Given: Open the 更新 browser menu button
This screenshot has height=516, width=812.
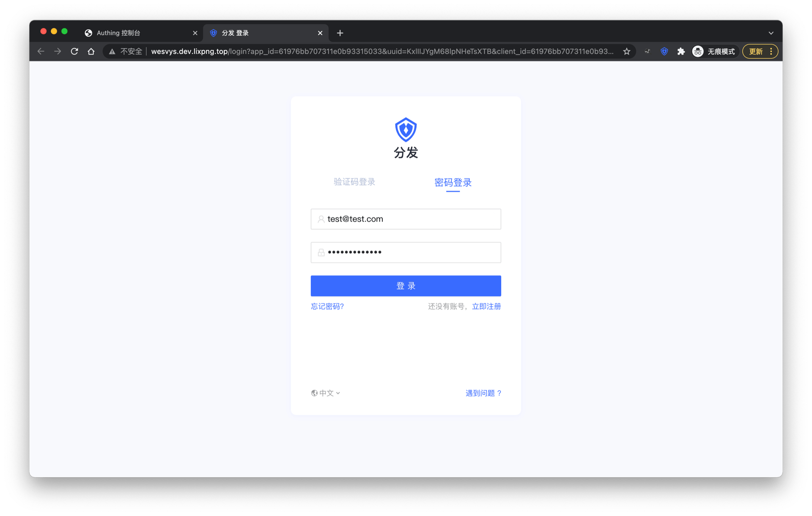Looking at the screenshot, I should coord(760,52).
